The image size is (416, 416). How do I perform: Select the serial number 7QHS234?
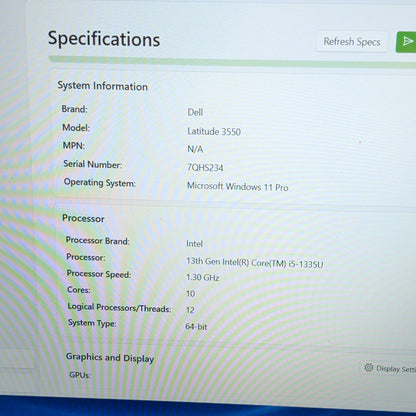tap(205, 167)
